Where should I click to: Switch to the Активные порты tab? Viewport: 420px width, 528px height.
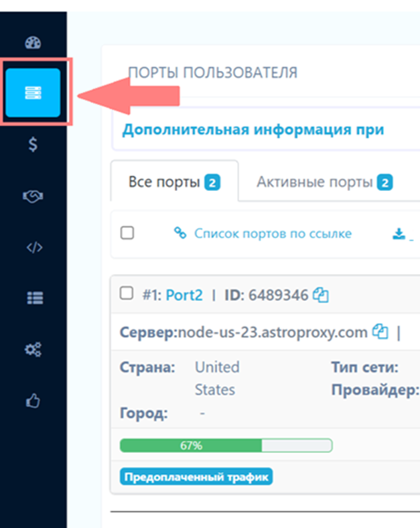pos(324,182)
